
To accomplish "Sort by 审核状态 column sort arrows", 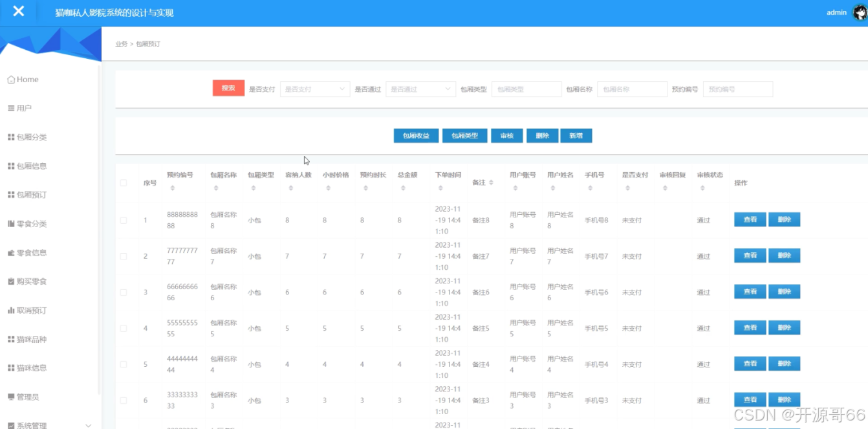I will (x=703, y=188).
